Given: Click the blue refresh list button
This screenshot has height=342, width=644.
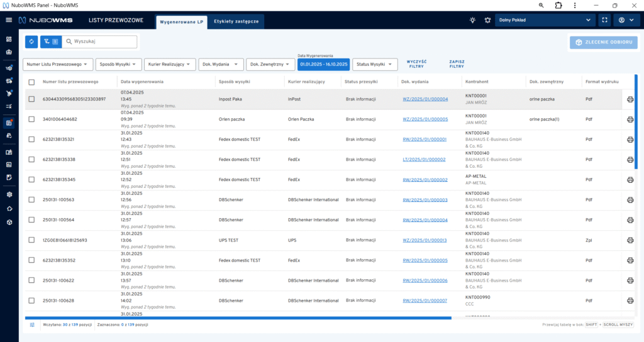Looking at the screenshot, I should (31, 42).
